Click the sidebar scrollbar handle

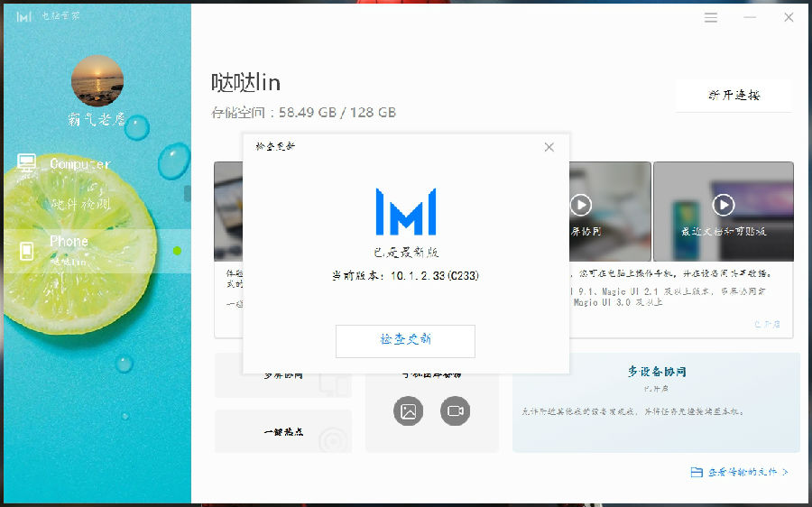tap(188, 193)
